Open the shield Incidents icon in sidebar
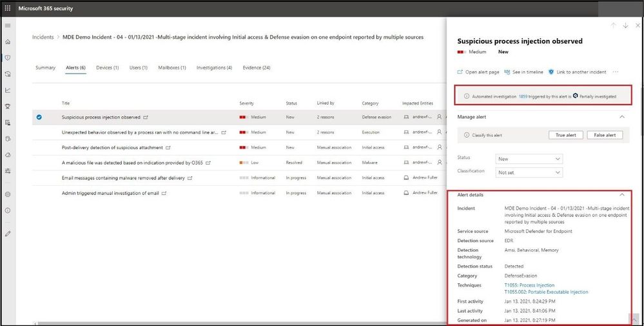 tap(7, 57)
